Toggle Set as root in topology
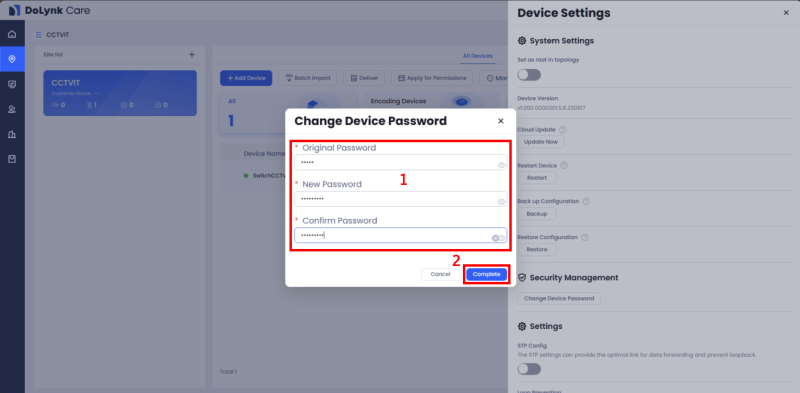800x393 pixels. point(529,75)
